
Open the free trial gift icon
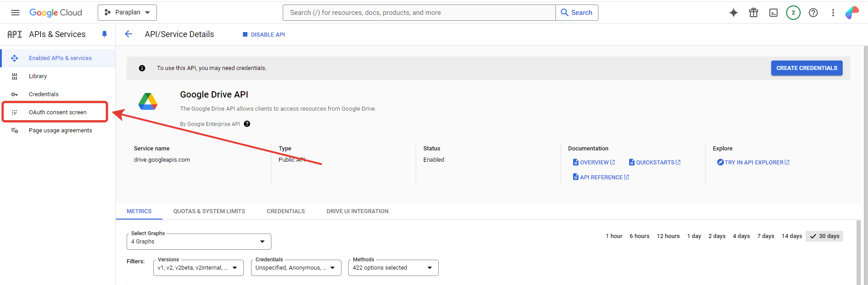click(753, 13)
